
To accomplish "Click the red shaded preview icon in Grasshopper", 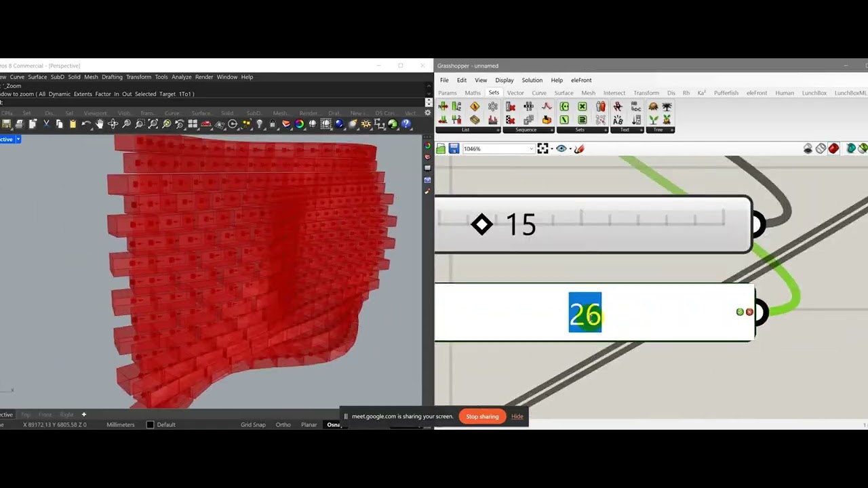I will pos(833,148).
